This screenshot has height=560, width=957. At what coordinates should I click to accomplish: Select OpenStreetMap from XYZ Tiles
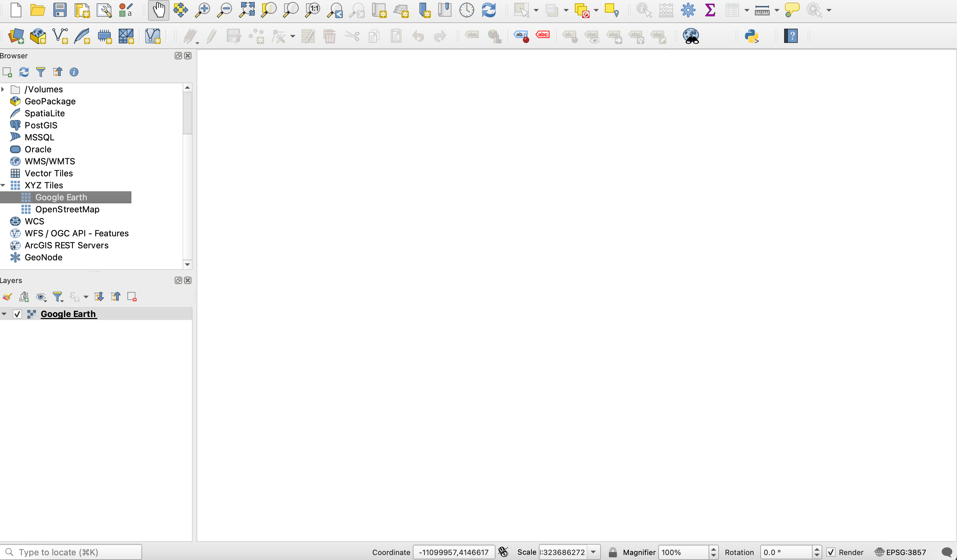(x=67, y=209)
